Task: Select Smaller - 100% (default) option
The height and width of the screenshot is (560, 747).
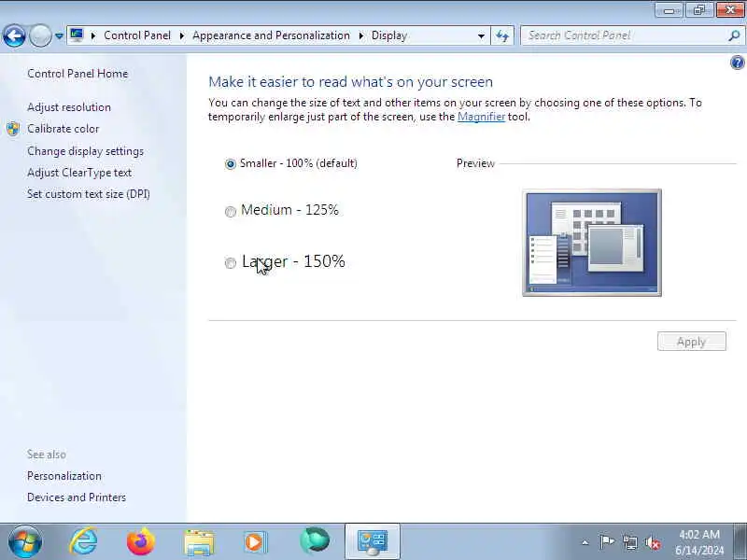Action: click(x=291, y=163)
